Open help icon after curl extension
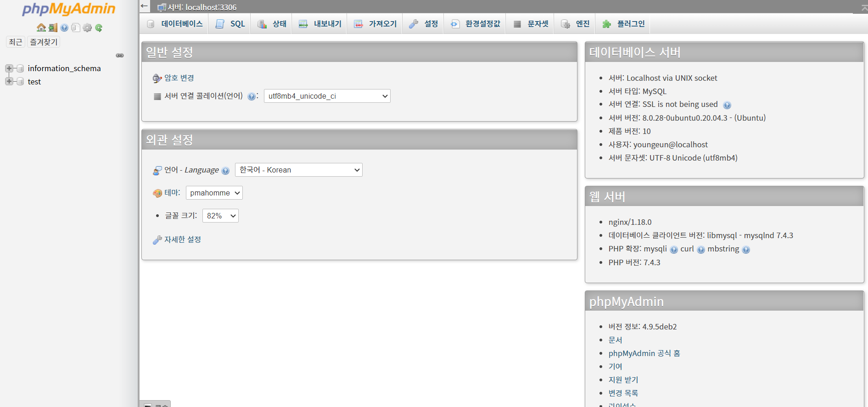The height and width of the screenshot is (407, 868). coord(701,250)
